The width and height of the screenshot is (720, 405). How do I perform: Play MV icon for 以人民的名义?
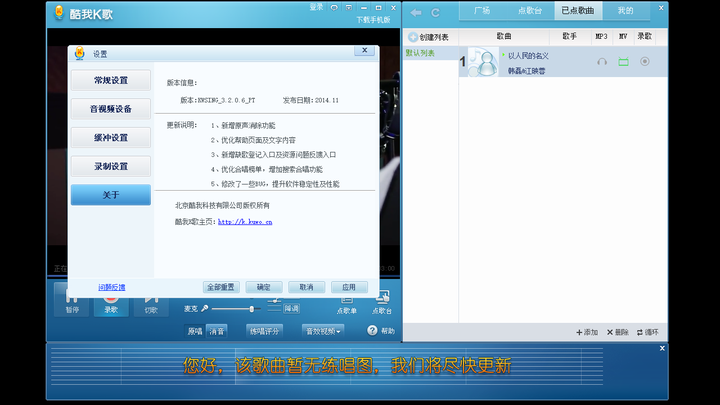click(623, 62)
